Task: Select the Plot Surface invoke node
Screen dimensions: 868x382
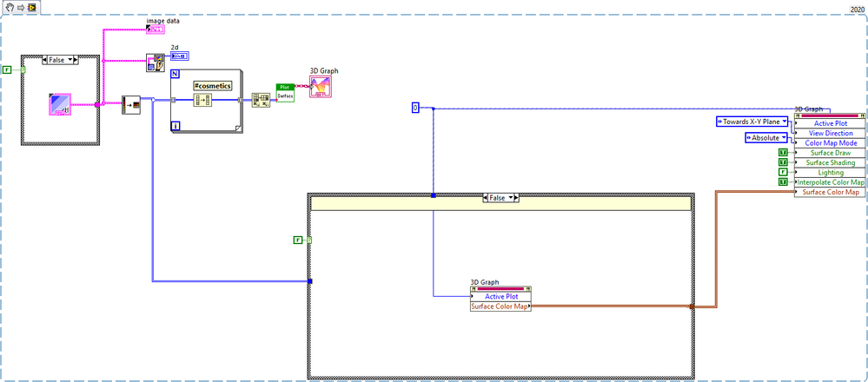Action: tap(285, 92)
